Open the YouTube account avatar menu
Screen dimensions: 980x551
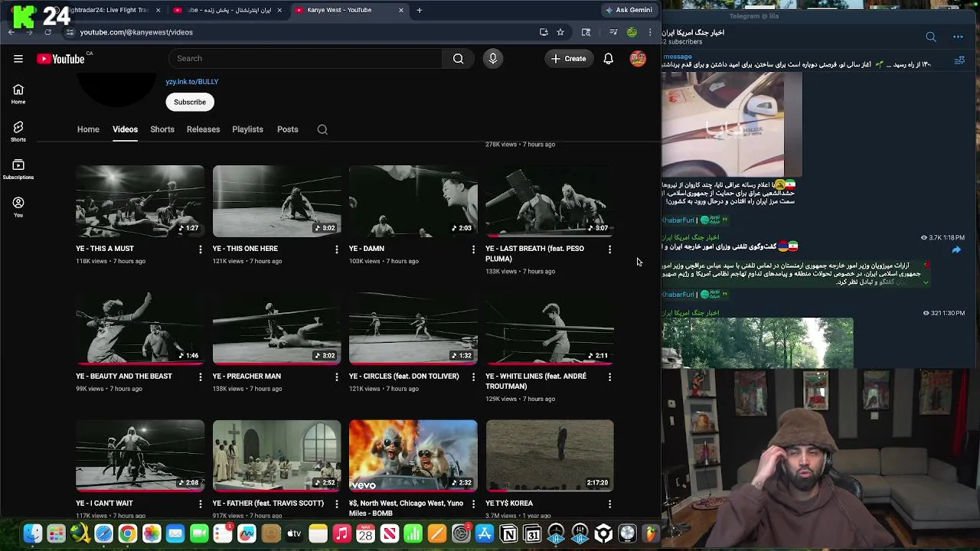[x=638, y=59]
